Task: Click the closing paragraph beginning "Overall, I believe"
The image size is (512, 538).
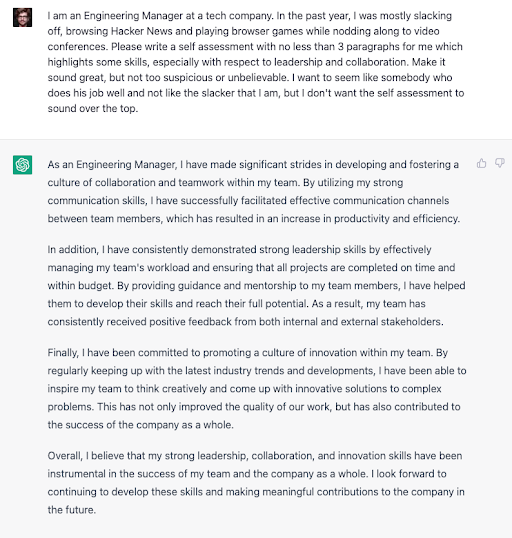Action: tap(256, 483)
